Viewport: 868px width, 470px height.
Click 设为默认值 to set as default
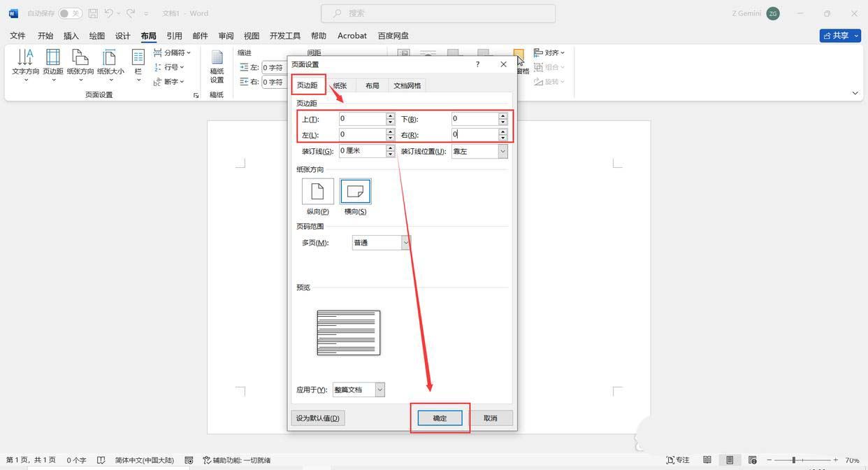pos(318,418)
